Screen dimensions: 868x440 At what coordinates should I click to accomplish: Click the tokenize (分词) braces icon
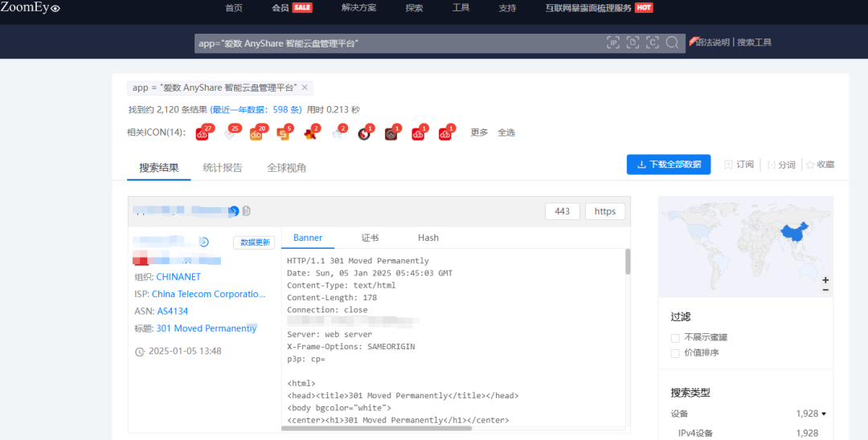pos(771,165)
